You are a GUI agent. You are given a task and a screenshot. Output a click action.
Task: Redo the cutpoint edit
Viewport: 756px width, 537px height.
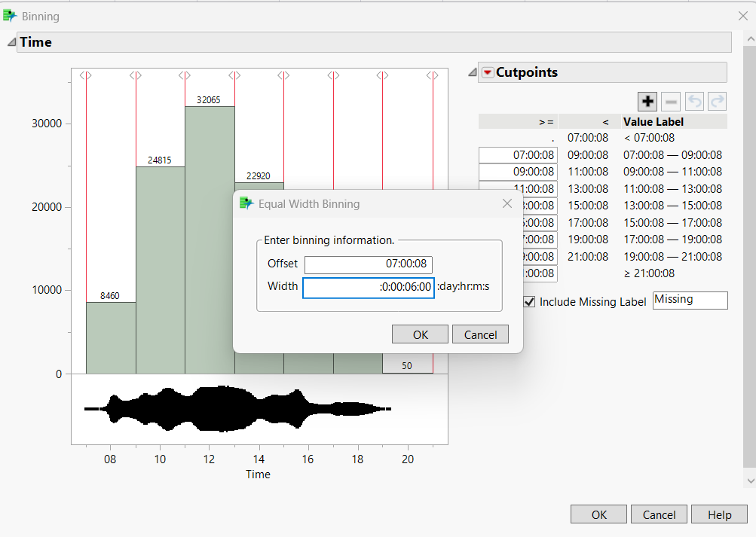(x=716, y=101)
